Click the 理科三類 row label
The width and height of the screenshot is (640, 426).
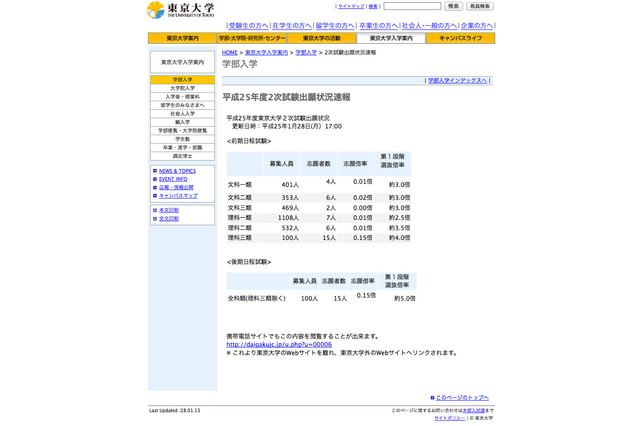240,237
